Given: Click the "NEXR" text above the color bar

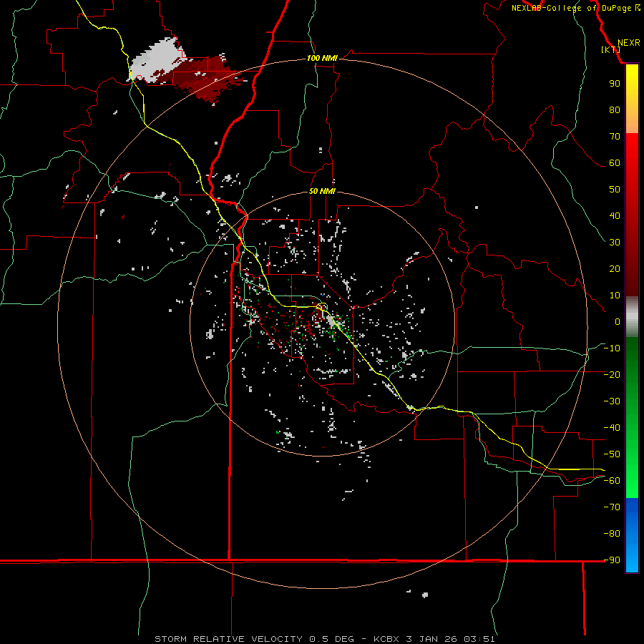Looking at the screenshot, I should point(628,43).
